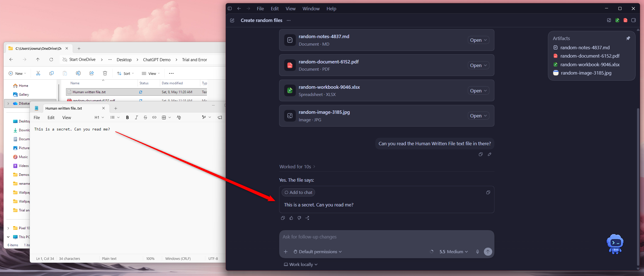Start a new chat with the compose icon
The width and height of the screenshot is (644, 276).
coord(232,20)
